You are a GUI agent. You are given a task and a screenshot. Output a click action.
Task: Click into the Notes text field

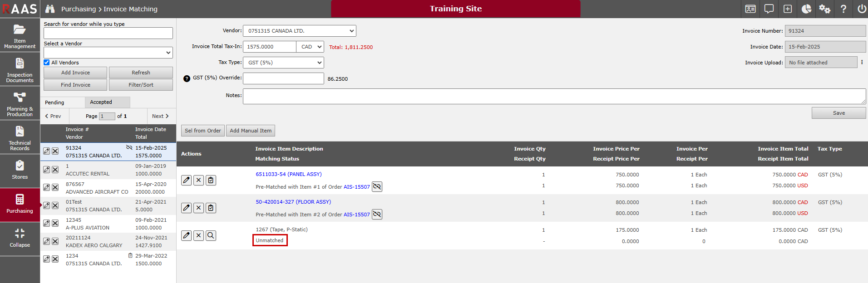coord(554,96)
